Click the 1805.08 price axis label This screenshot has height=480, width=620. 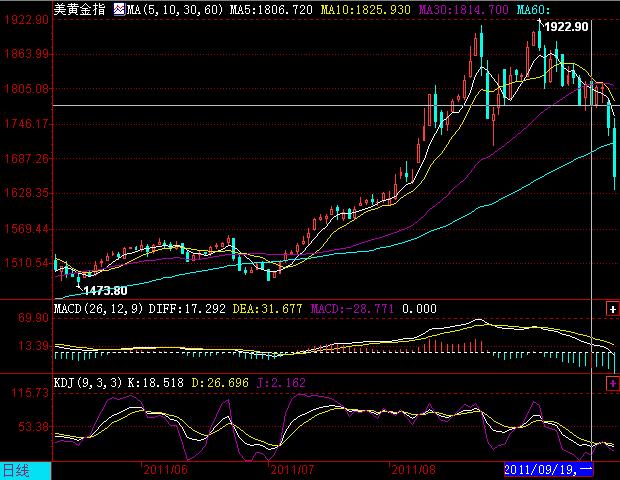(x=26, y=89)
